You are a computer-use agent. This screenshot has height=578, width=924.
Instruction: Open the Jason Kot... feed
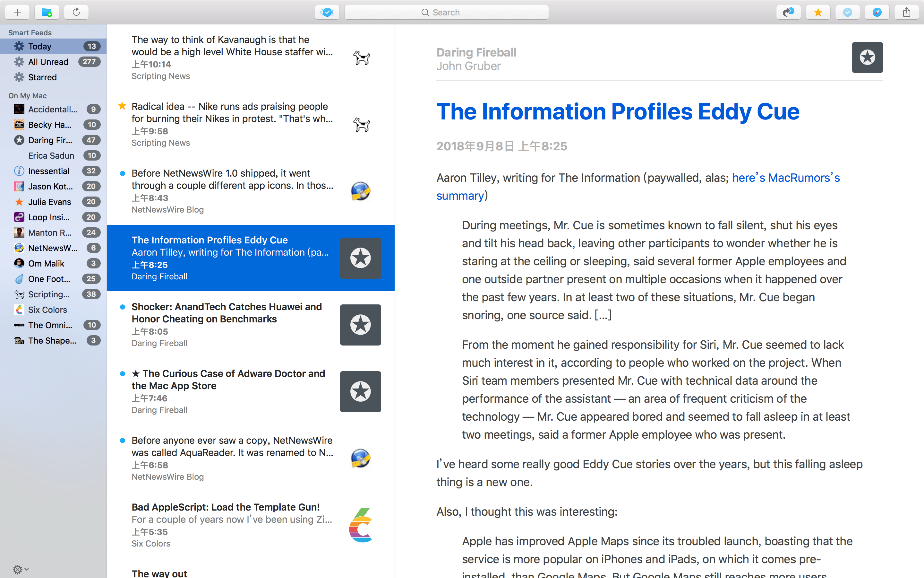(x=54, y=186)
